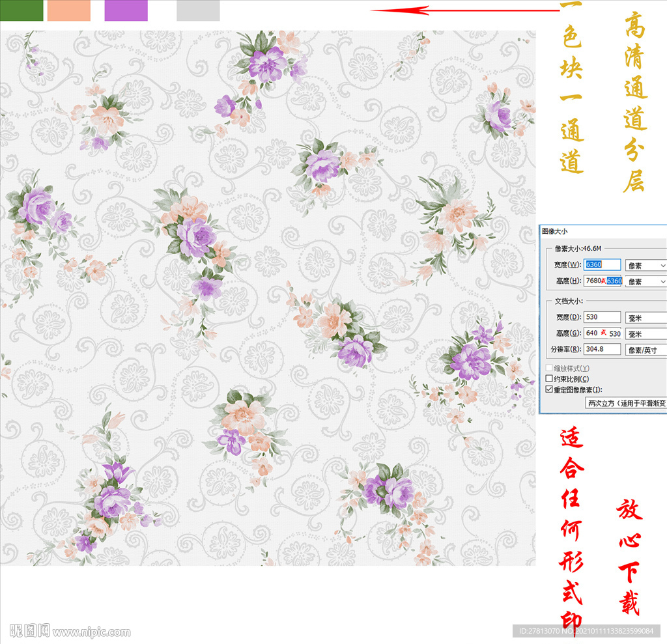This screenshot has width=667, height=644.
Task: Select the peach color block swatch
Action: click(68, 10)
